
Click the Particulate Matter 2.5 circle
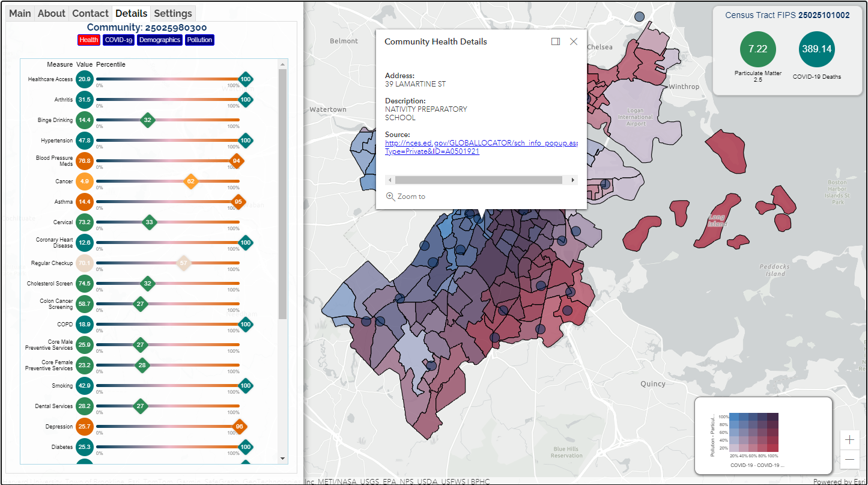[757, 49]
